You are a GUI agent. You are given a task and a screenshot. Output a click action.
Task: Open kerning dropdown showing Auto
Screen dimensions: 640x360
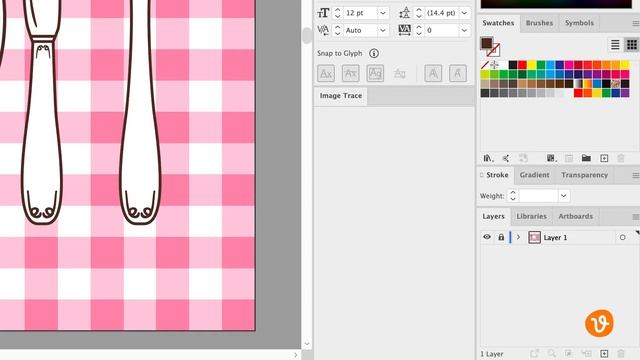click(x=383, y=30)
